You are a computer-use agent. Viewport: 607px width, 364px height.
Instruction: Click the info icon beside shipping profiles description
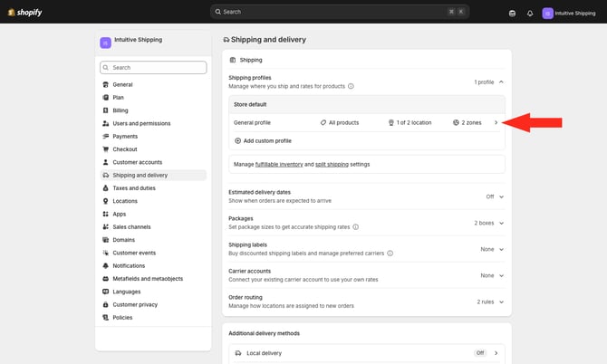tap(351, 86)
